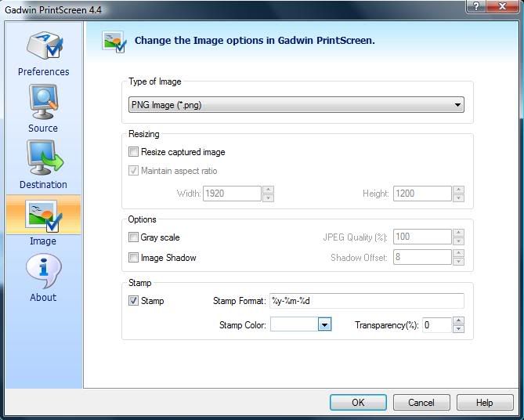Increase Transparency value with up arrow
The width and height of the screenshot is (524, 420).
click(458, 320)
